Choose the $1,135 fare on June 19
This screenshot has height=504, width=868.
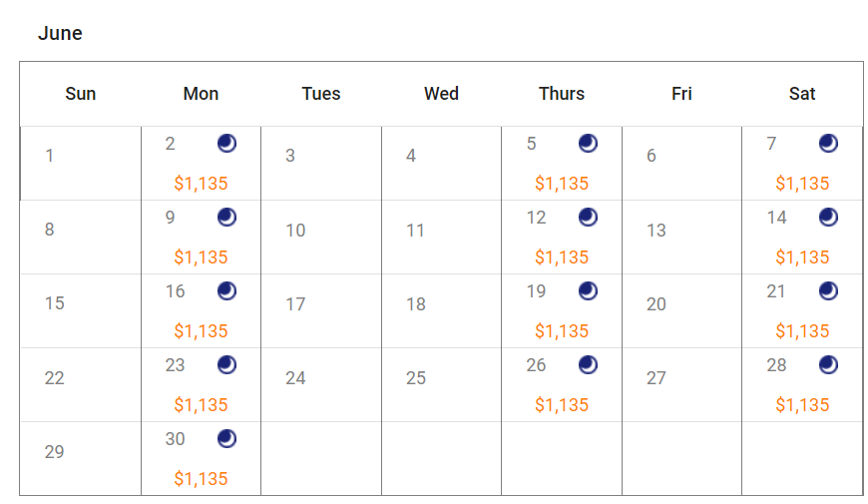pos(562,331)
